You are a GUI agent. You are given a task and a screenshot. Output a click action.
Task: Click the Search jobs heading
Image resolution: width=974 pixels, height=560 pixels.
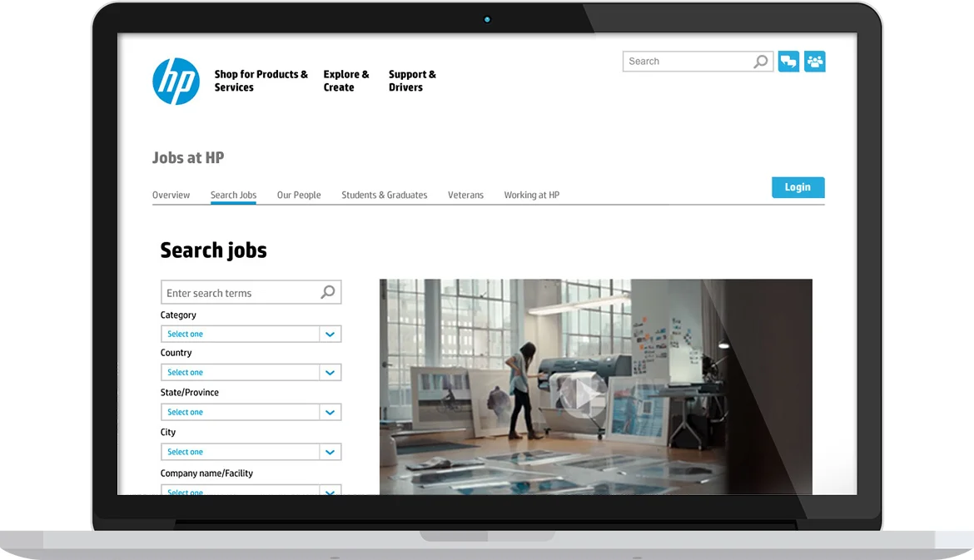click(x=214, y=250)
